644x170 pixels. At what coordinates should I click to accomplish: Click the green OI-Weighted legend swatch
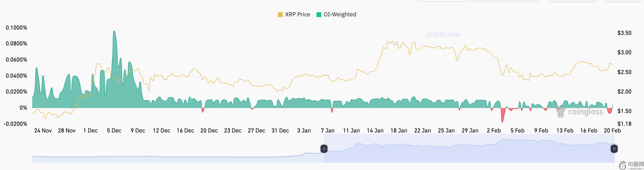[319, 15]
